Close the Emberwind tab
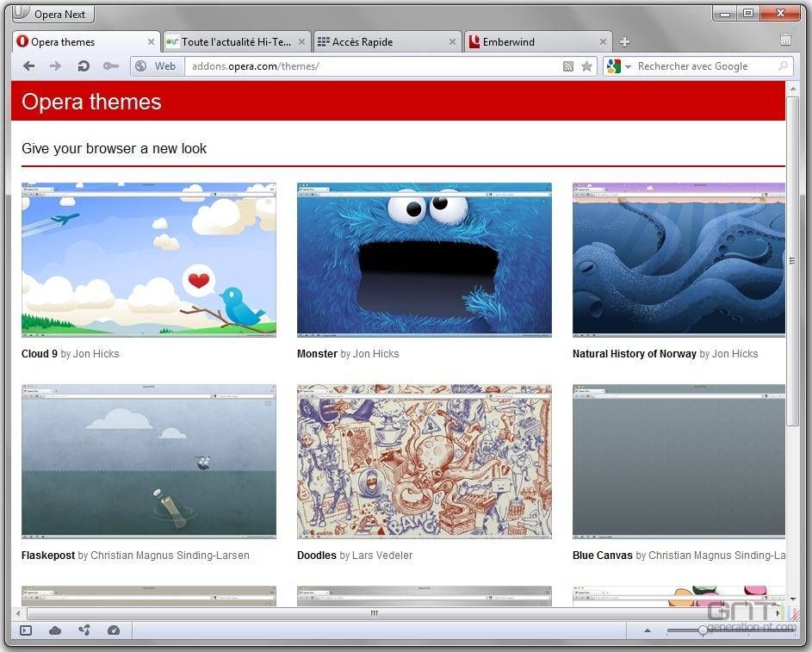Image resolution: width=812 pixels, height=652 pixels. 603,42
